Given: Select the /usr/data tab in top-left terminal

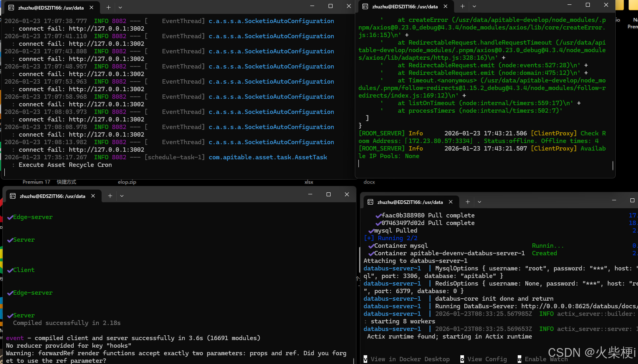Looking at the screenshot, I should 51,8.
